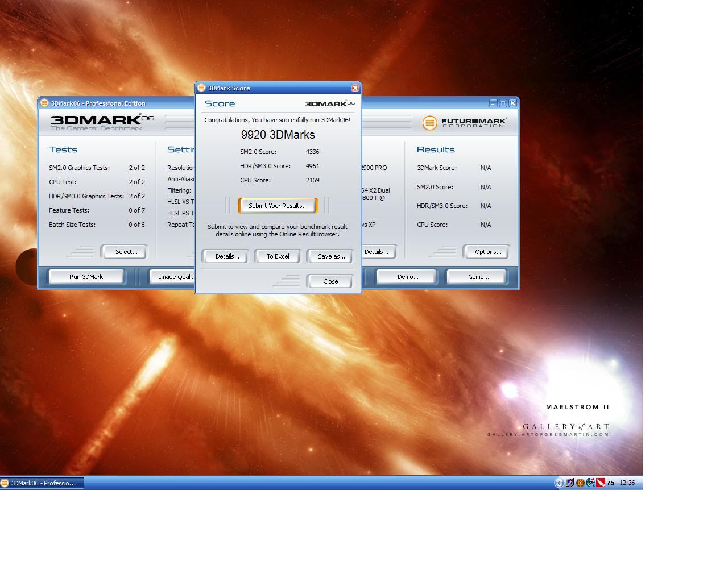
Task: Click shield tray icon with pencil
Action: [569, 483]
